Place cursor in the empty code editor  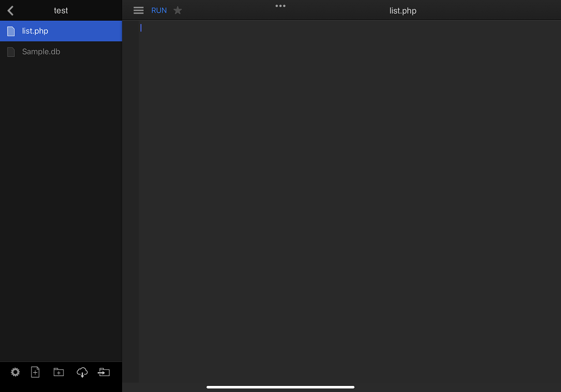coord(348,188)
